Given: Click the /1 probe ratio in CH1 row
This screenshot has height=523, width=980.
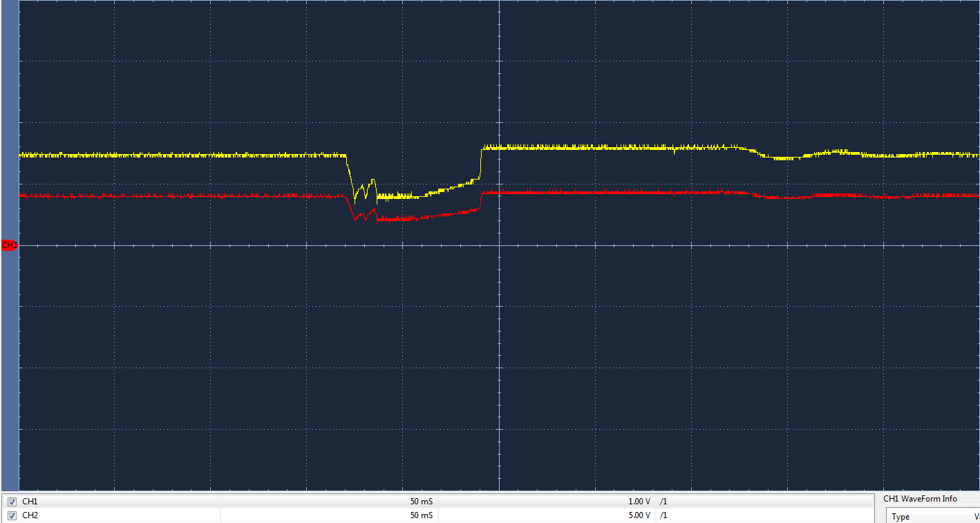Looking at the screenshot, I should click(x=664, y=502).
